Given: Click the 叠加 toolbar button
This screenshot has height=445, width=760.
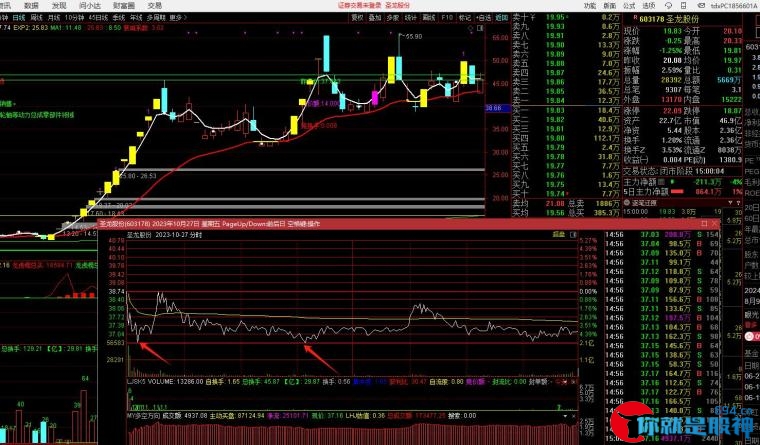Looking at the screenshot, I should (x=375, y=17).
